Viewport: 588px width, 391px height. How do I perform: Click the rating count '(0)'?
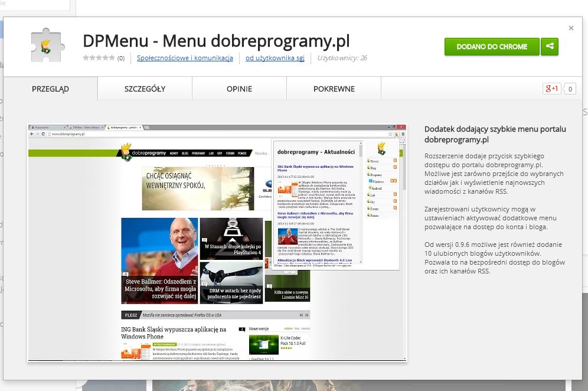tap(121, 58)
